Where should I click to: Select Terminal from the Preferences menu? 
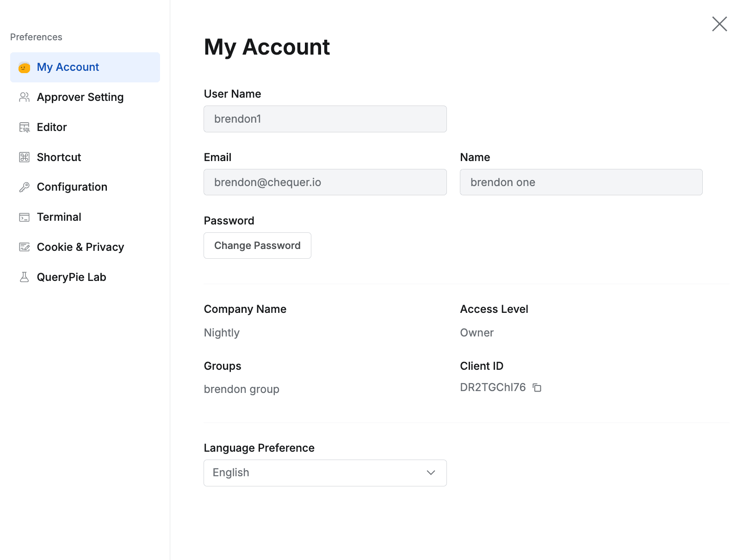pyautogui.click(x=59, y=217)
